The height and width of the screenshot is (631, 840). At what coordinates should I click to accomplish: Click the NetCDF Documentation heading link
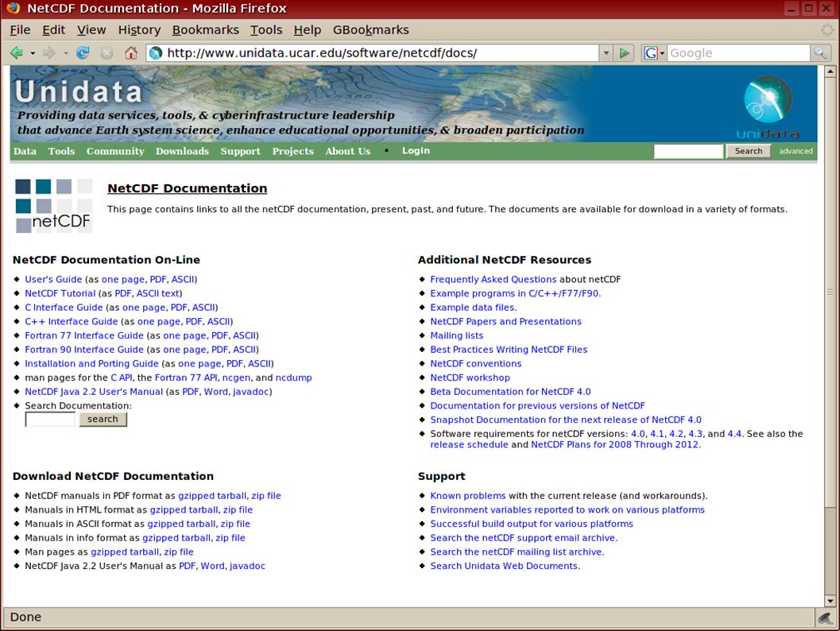[x=187, y=188]
